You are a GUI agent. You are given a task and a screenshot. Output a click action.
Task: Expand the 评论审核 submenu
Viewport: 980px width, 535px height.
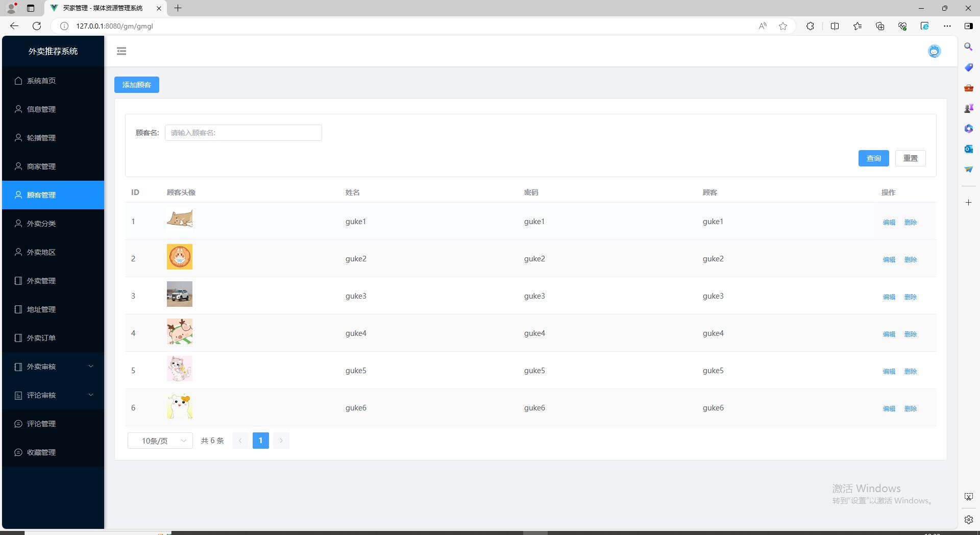pos(53,395)
